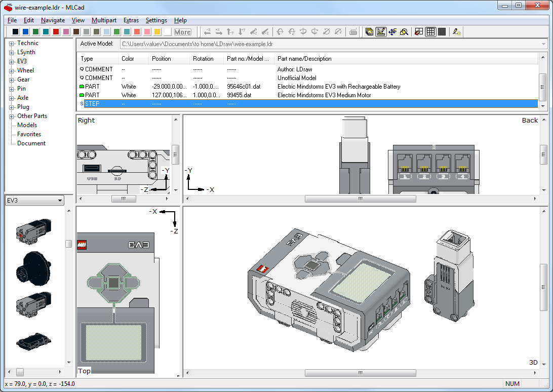Click the second rotate around Y axis icon

(314, 32)
